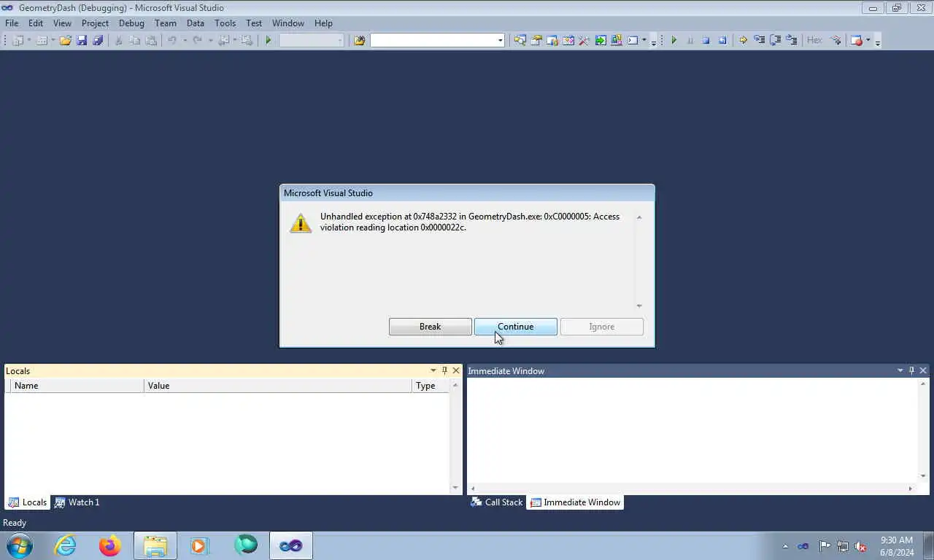Image resolution: width=934 pixels, height=560 pixels.
Task: Click the Name column header in Locals
Action: point(78,386)
